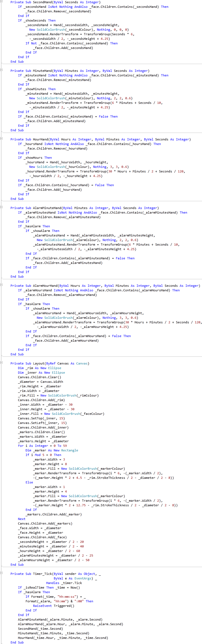Click the Canvas.SetTop(_inner, 15) line
Viewport: 202px width, 644px height.
(x=41, y=418)
